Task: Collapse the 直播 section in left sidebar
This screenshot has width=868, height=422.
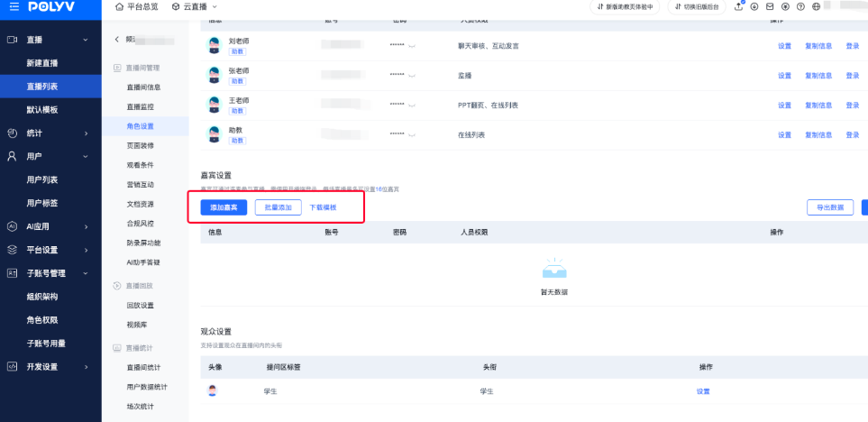Action: (x=86, y=40)
